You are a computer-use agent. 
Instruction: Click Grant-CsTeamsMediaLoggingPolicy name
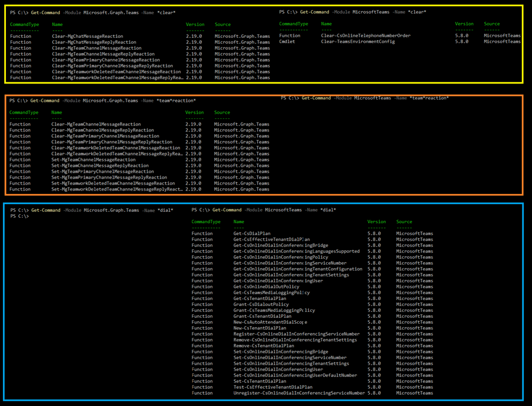274,310
